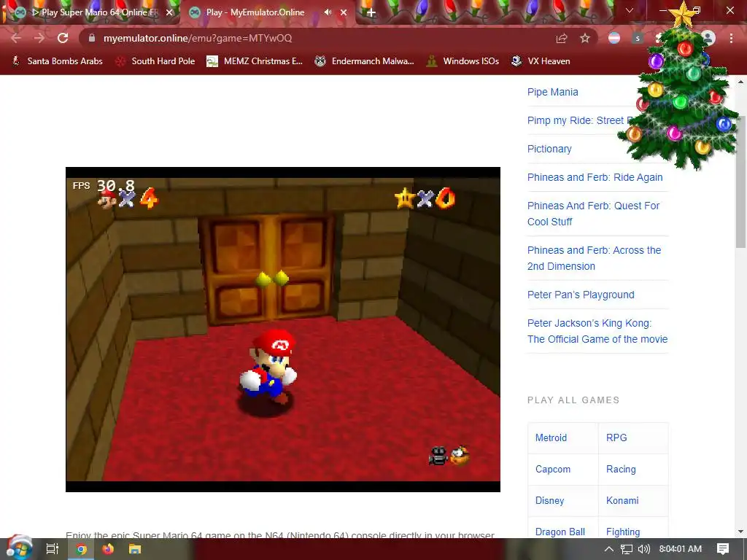Open the Chrome taskbar icon
The image size is (747, 560).
point(82,549)
